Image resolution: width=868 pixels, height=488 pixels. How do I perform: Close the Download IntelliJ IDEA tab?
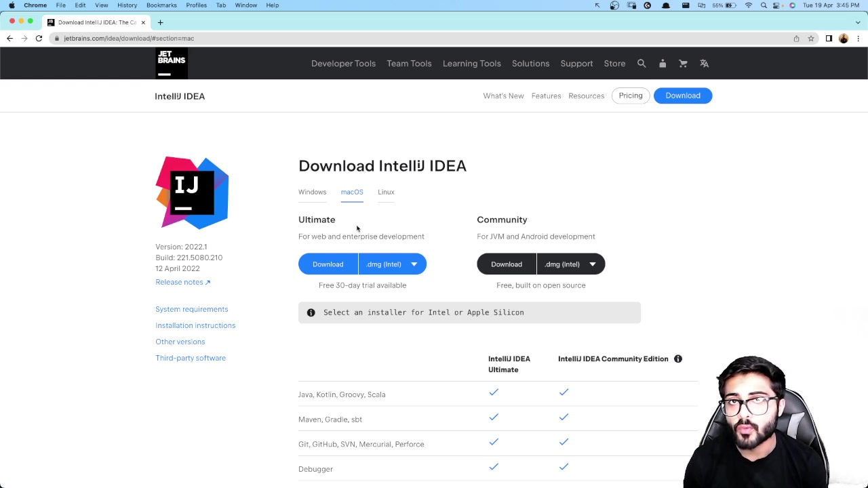[x=143, y=22]
